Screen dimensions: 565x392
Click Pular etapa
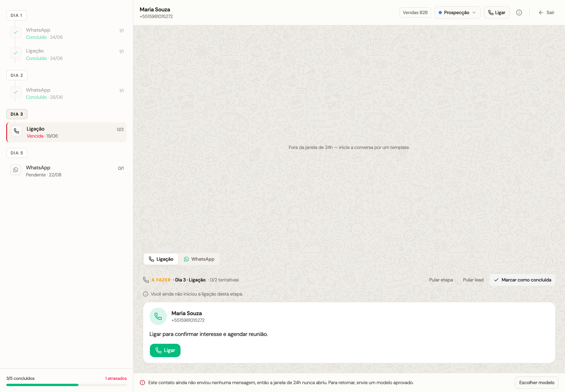[x=441, y=280]
